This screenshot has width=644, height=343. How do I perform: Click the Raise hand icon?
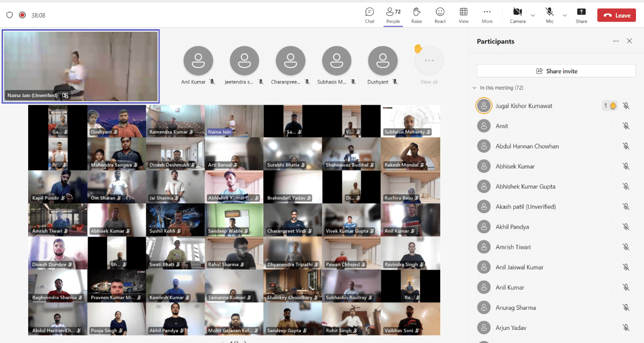[x=417, y=15]
